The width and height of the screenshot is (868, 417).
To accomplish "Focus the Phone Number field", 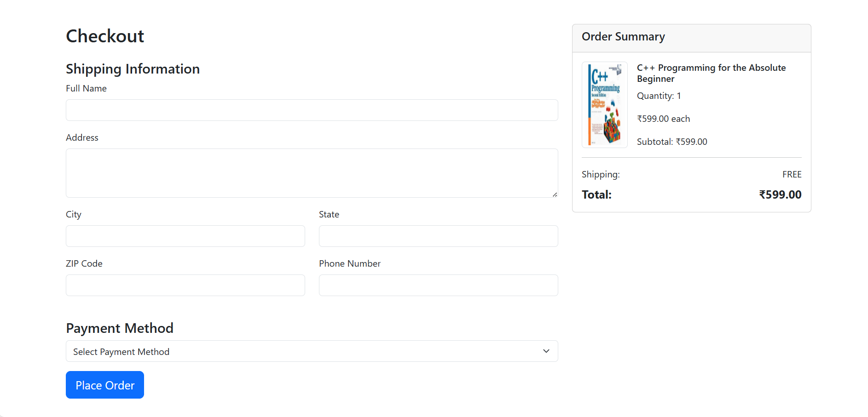I will tap(438, 285).
